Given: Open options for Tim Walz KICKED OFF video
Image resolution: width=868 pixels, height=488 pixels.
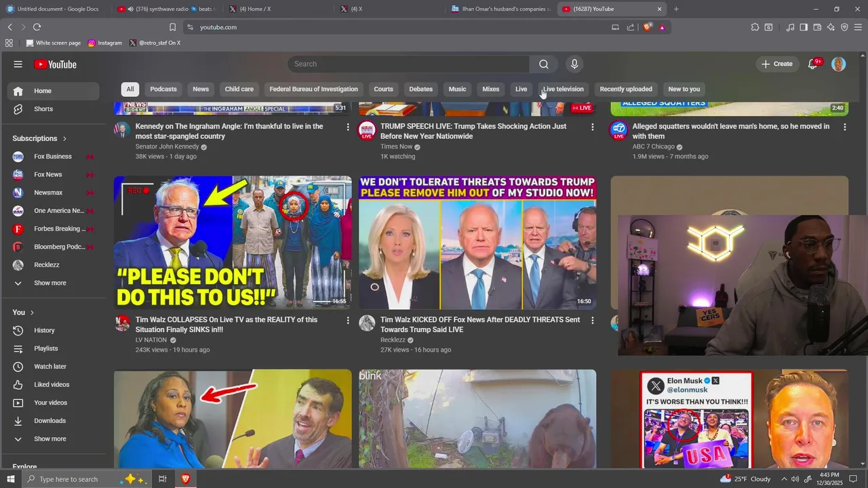Looking at the screenshot, I should [x=593, y=320].
